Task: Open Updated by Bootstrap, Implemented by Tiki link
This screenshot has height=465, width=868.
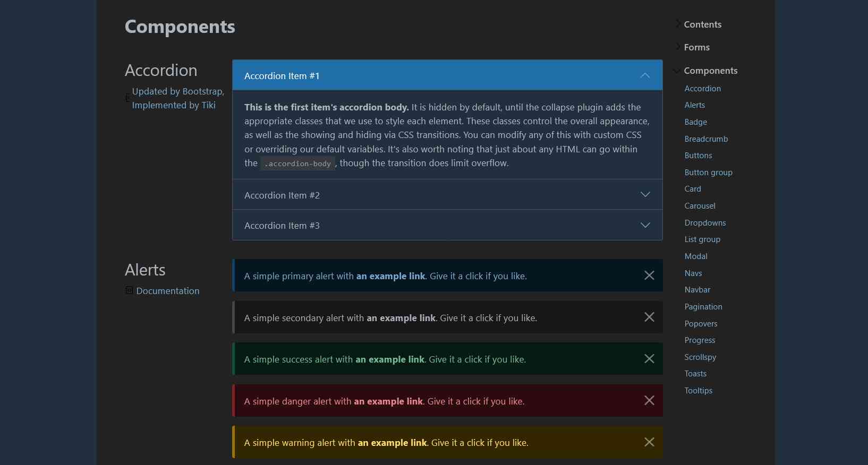Action: point(178,98)
